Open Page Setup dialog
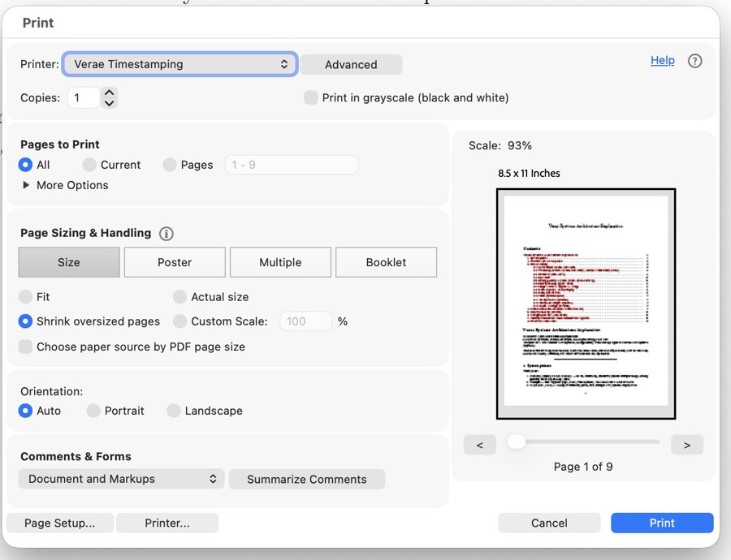Viewport: 731px width, 560px height. coord(59,523)
